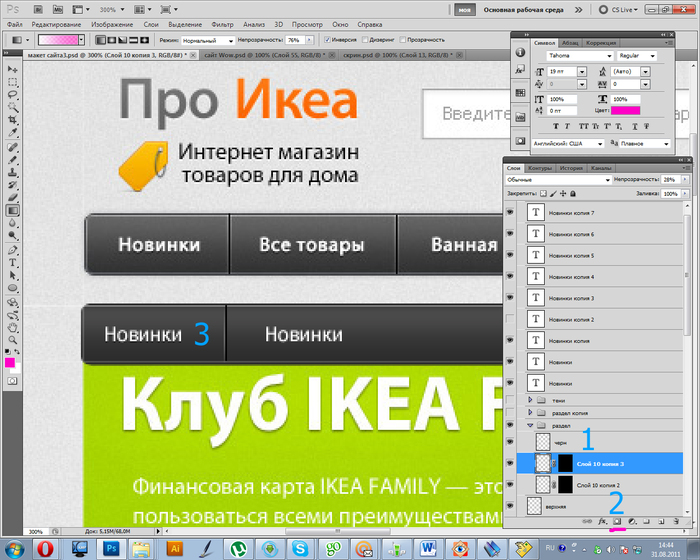Collapse the раздел layer group
This screenshot has height=560, width=700.
530,425
